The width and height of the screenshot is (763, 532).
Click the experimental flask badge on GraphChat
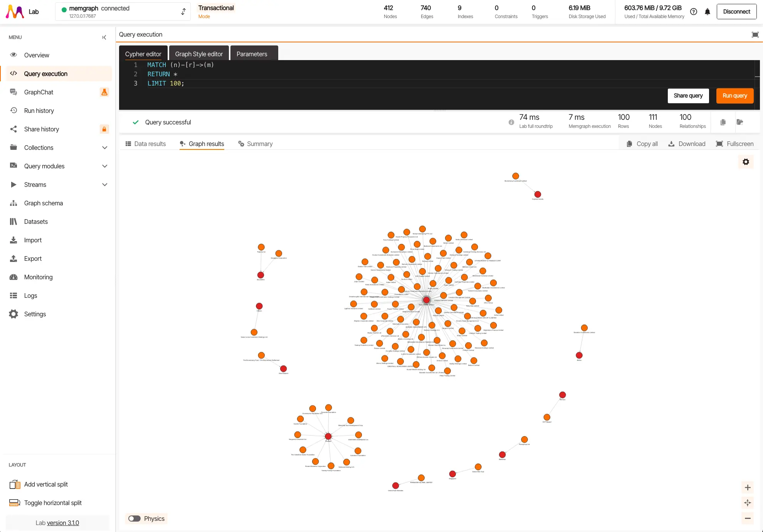(x=104, y=92)
